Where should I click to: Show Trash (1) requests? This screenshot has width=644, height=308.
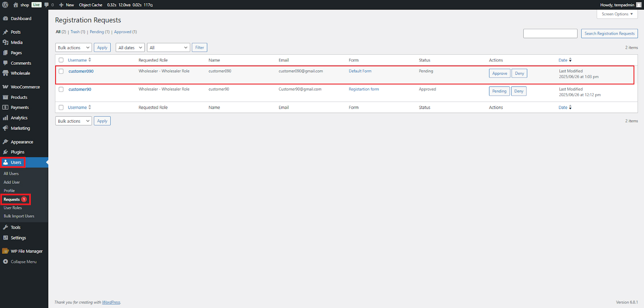(x=78, y=32)
